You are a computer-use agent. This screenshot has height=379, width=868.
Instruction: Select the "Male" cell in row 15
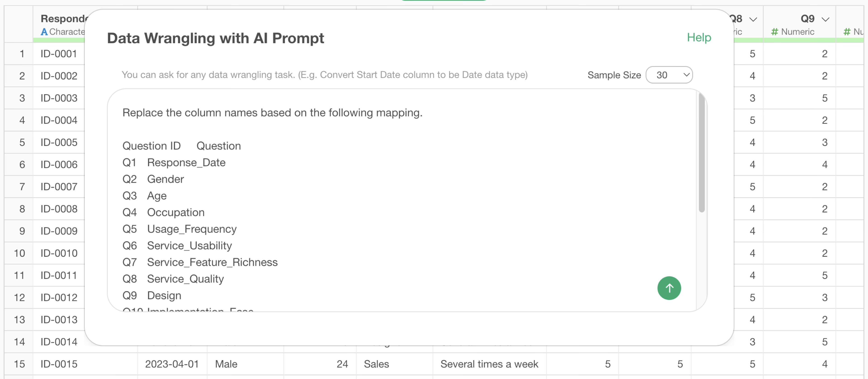[226, 364]
